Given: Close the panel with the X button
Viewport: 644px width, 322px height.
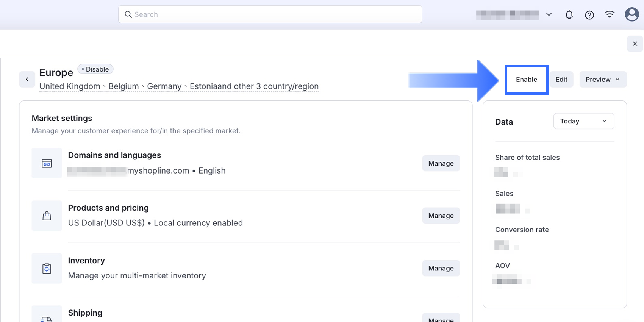Looking at the screenshot, I should pyautogui.click(x=635, y=44).
